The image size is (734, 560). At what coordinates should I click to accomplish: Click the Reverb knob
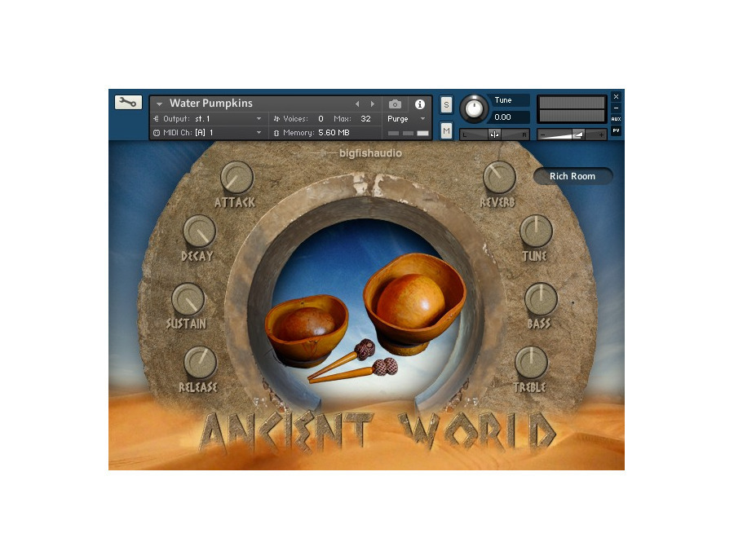(x=499, y=178)
